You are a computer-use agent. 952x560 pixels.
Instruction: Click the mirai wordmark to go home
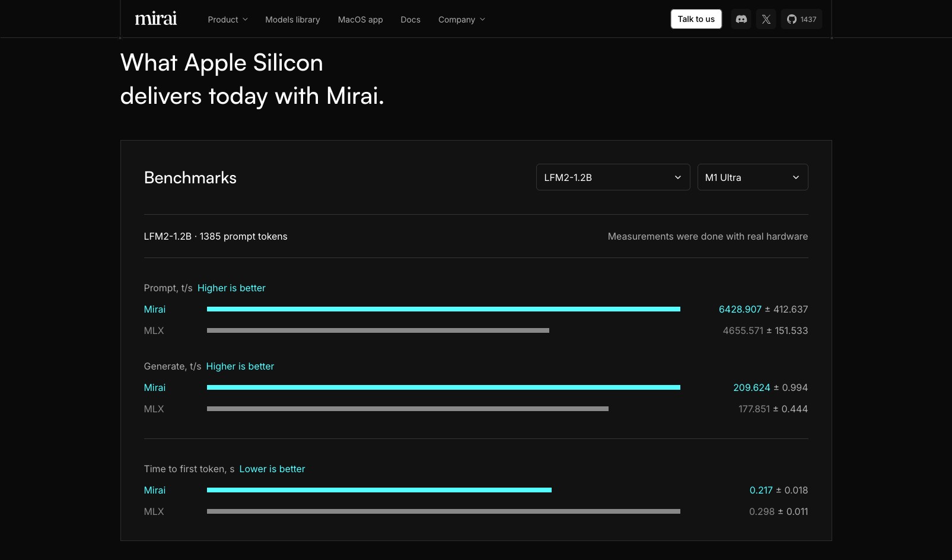coord(155,18)
